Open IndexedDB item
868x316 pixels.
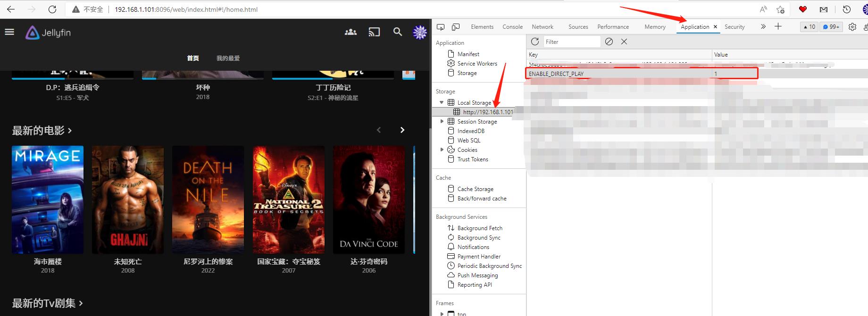pyautogui.click(x=471, y=131)
